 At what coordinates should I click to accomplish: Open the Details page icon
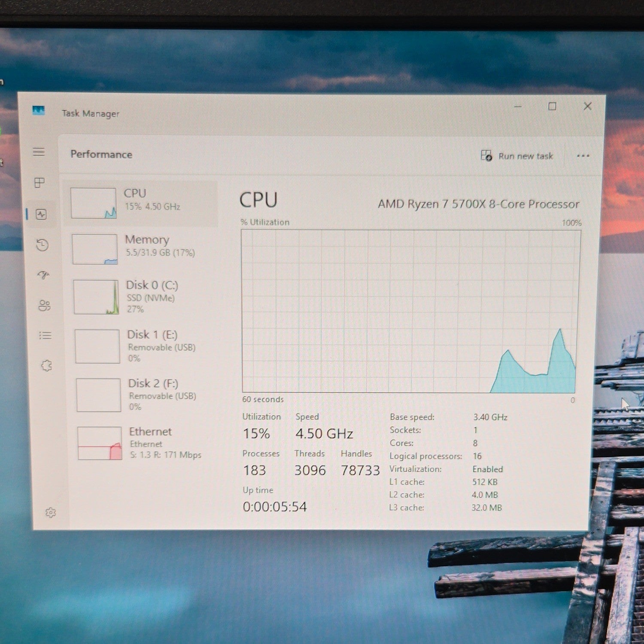tap(45, 335)
